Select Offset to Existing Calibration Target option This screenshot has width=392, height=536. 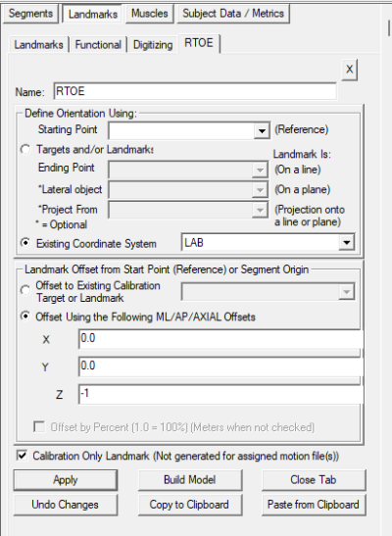(25, 290)
